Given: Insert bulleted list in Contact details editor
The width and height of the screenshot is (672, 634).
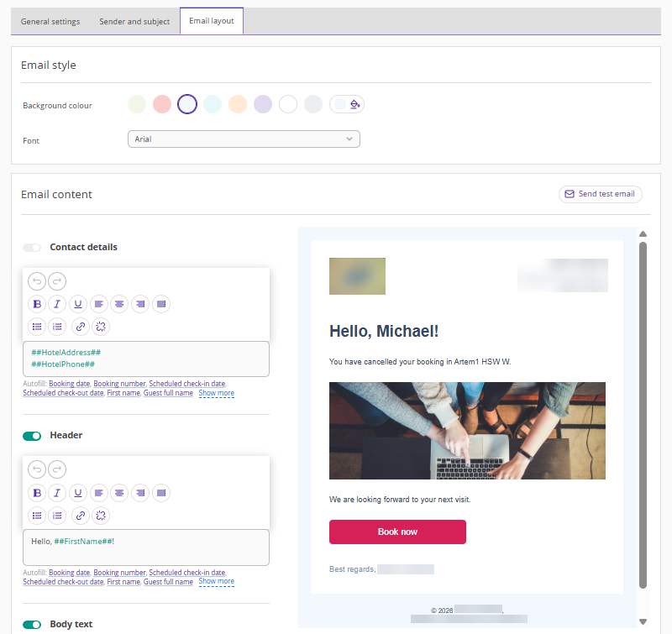Looking at the screenshot, I should 37,327.
